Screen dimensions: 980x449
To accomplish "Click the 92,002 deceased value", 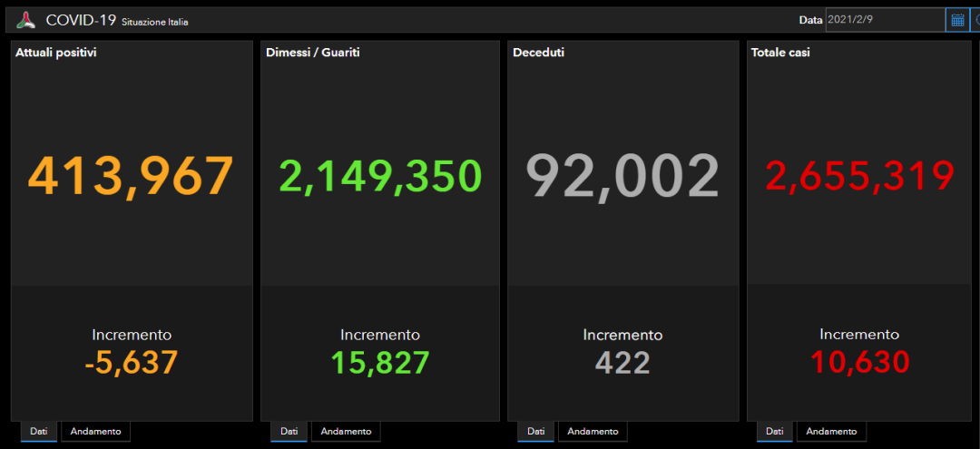I will click(x=622, y=178).
